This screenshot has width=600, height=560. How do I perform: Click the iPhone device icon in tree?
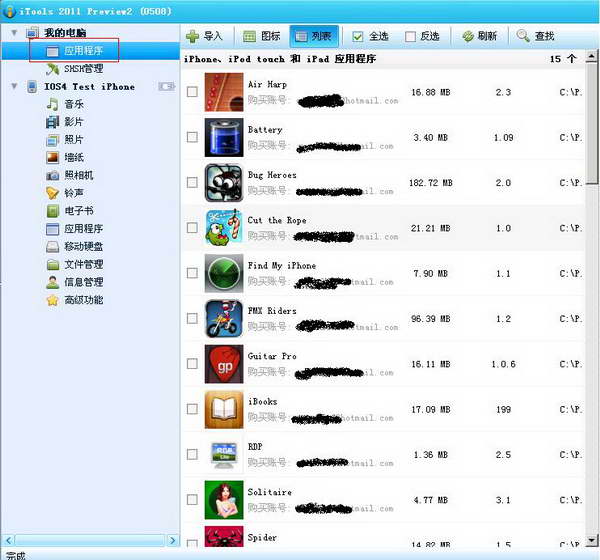[32, 87]
